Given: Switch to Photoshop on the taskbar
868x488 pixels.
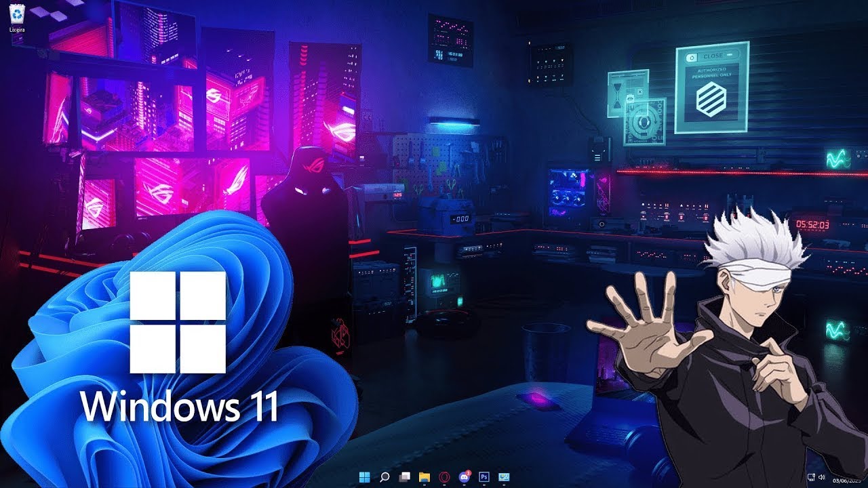Looking at the screenshot, I should point(484,476).
